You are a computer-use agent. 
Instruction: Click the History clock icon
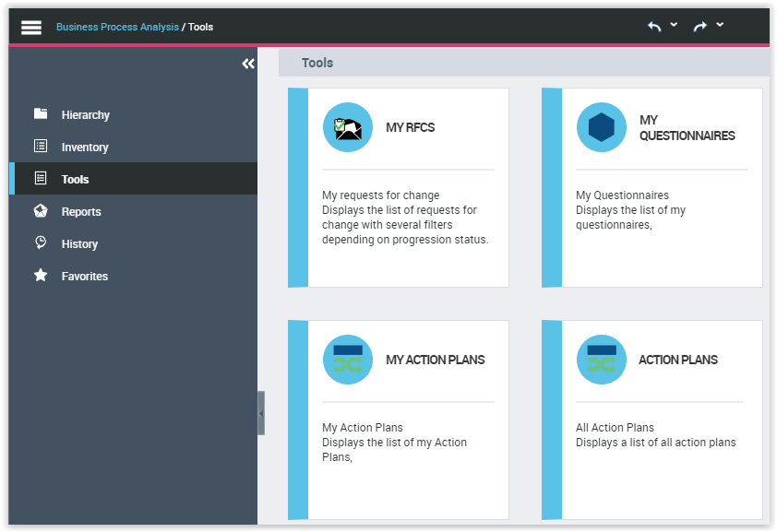coord(41,243)
